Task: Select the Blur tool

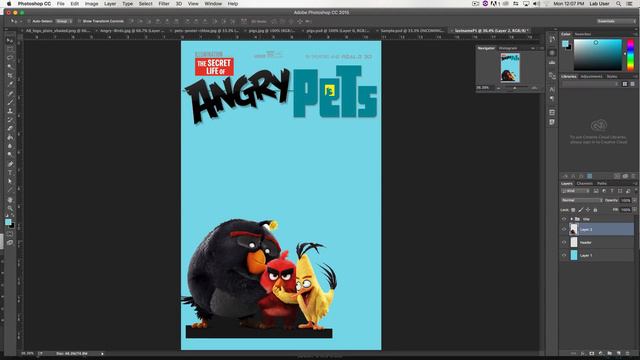Action: 10,146
